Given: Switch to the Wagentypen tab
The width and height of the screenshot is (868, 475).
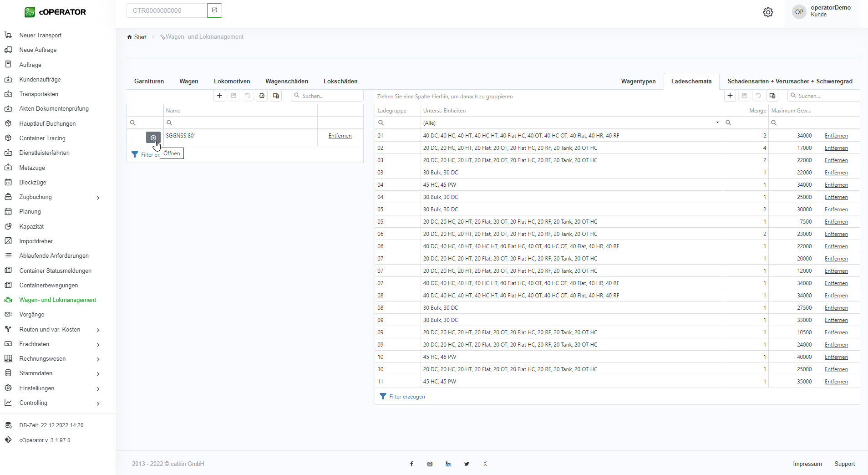Looking at the screenshot, I should pyautogui.click(x=638, y=81).
